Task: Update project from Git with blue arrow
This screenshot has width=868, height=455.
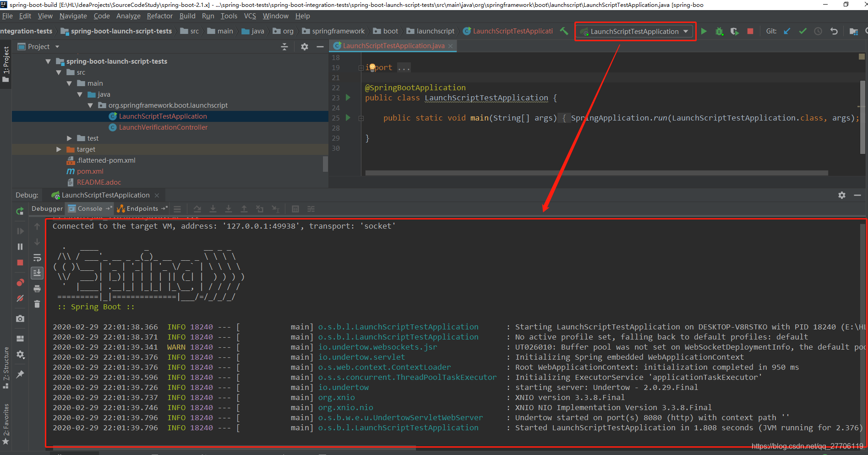Action: (x=787, y=31)
